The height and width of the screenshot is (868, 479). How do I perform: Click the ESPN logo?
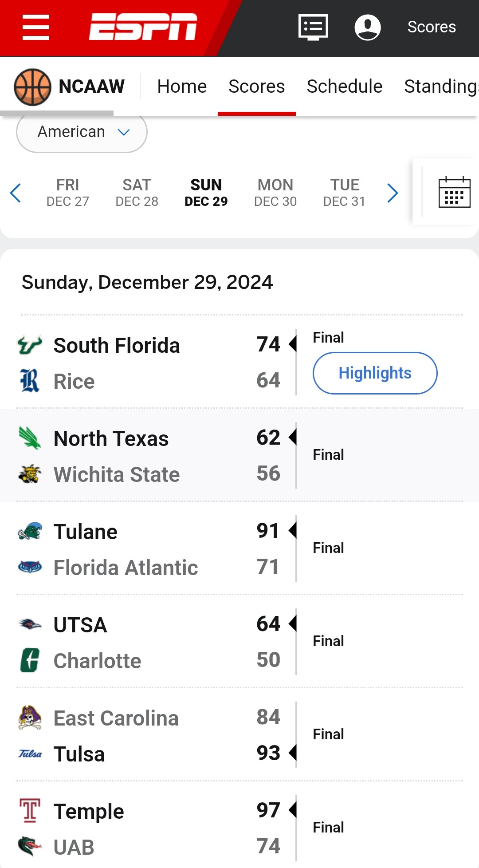(x=143, y=27)
